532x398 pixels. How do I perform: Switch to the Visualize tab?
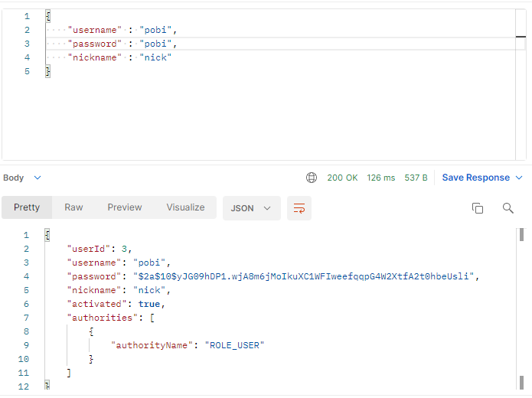185,207
